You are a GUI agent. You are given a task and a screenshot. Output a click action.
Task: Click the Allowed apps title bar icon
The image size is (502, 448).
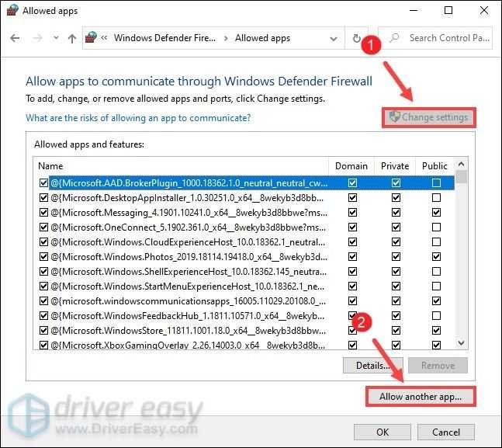click(12, 10)
